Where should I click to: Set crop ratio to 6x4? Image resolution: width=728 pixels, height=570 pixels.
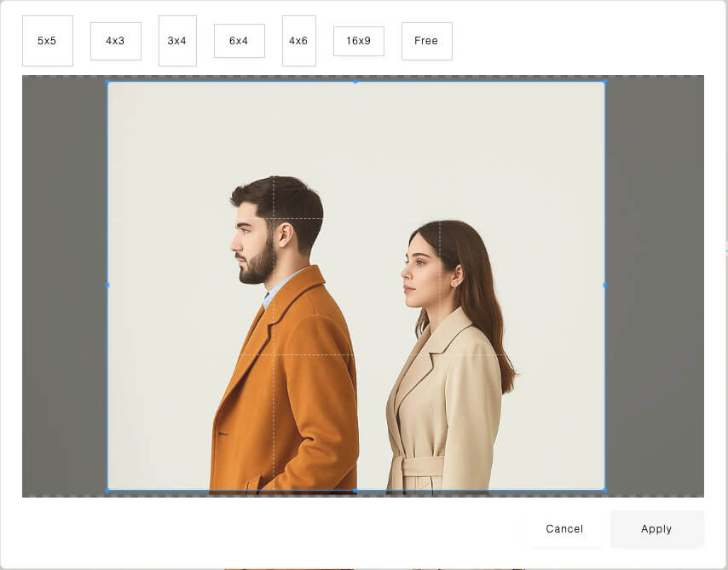tap(239, 41)
